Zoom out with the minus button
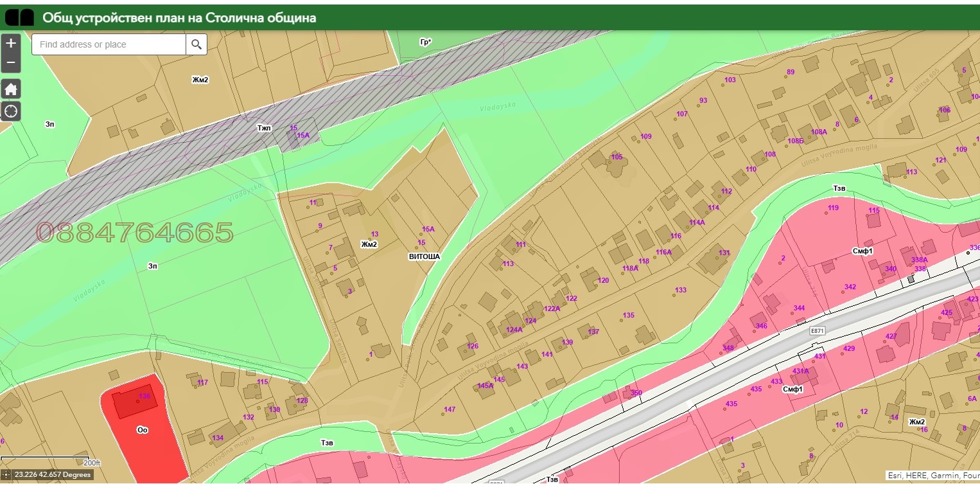 (11, 64)
